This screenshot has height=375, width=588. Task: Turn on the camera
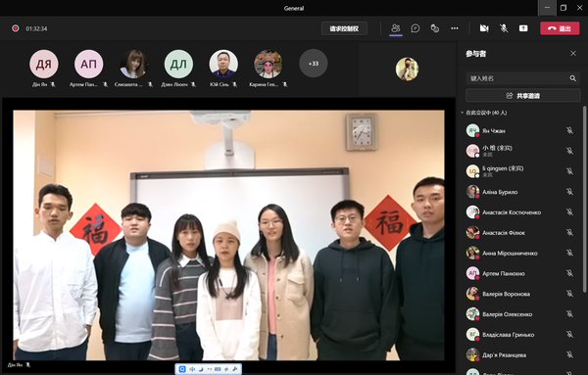(x=484, y=28)
